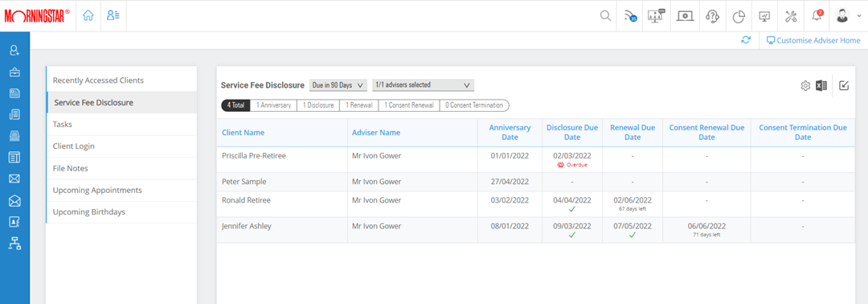Open File Notes panel item

coord(122,168)
